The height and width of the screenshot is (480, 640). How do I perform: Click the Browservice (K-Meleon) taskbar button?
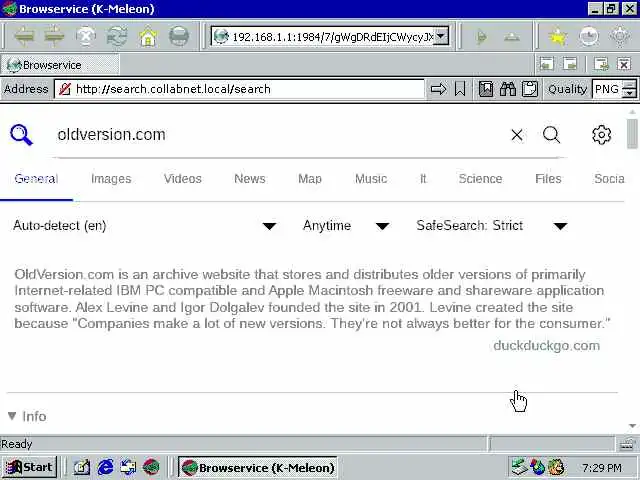(258, 467)
